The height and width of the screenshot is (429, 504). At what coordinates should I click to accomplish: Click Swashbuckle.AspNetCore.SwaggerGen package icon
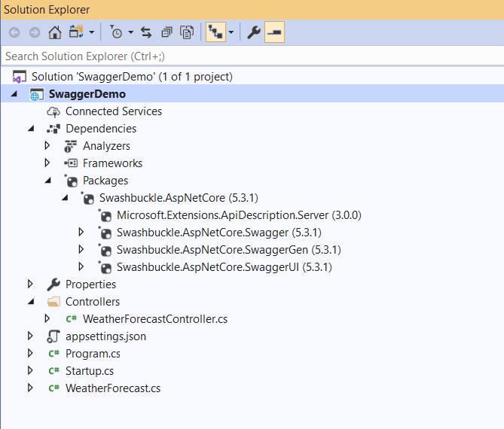coord(105,250)
